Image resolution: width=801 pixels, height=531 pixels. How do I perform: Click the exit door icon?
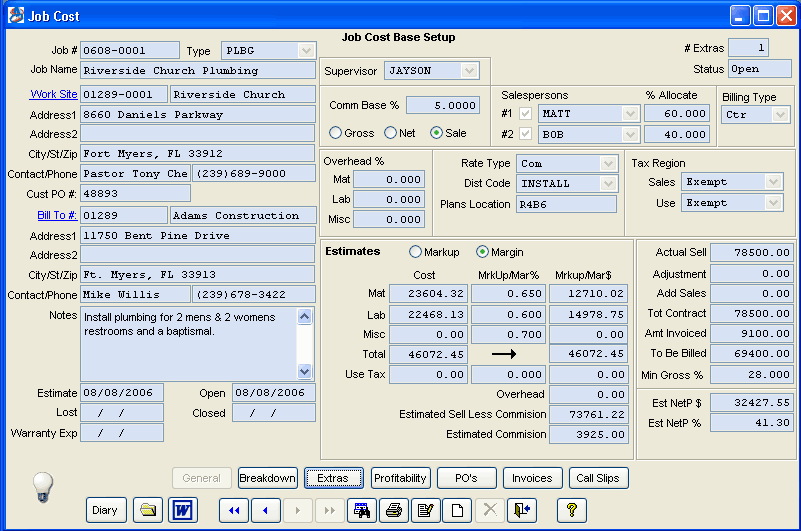(522, 510)
